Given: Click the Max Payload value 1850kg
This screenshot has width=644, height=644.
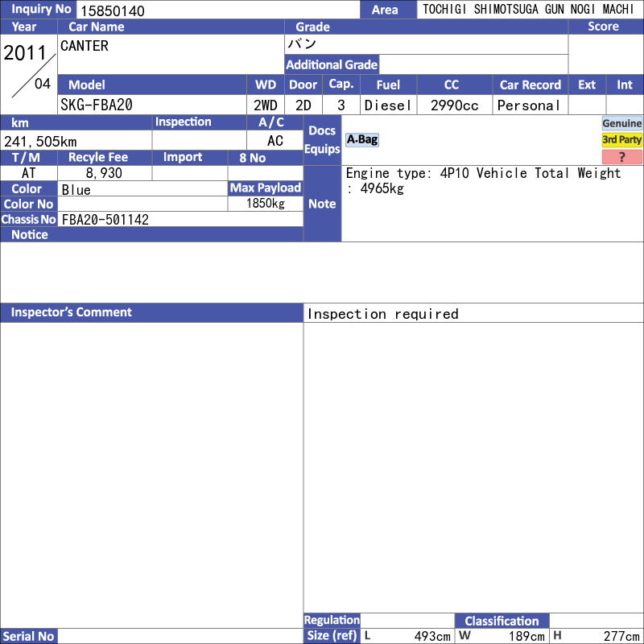Looking at the screenshot, I should [265, 204].
